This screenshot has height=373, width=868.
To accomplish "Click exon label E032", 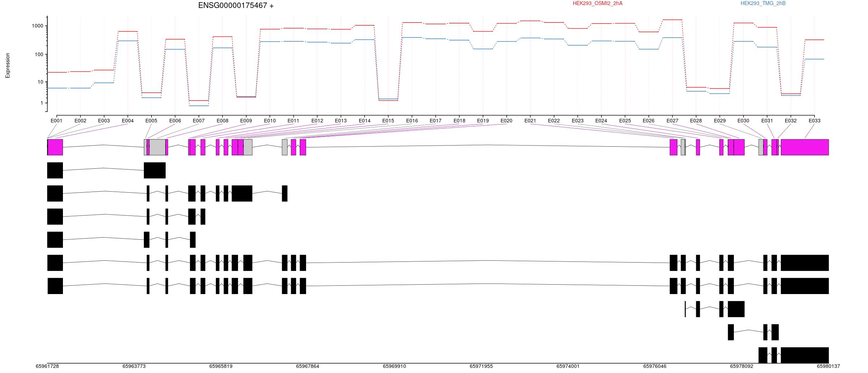I will pyautogui.click(x=791, y=121).
